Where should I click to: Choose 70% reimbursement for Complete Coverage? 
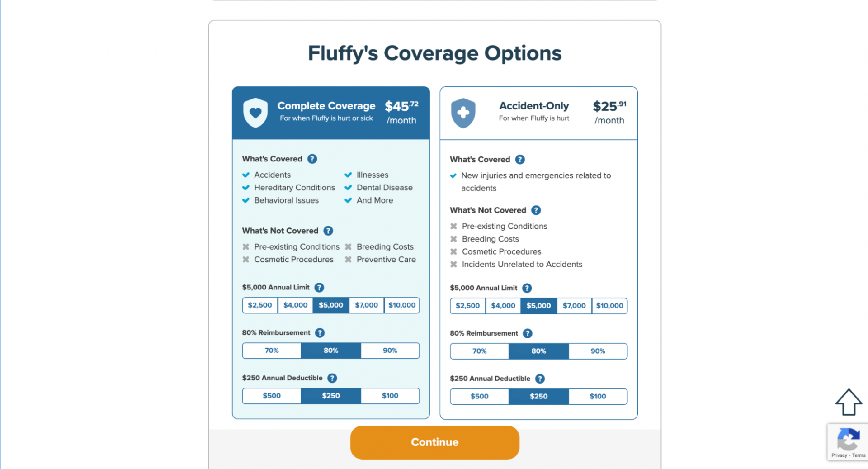(271, 350)
